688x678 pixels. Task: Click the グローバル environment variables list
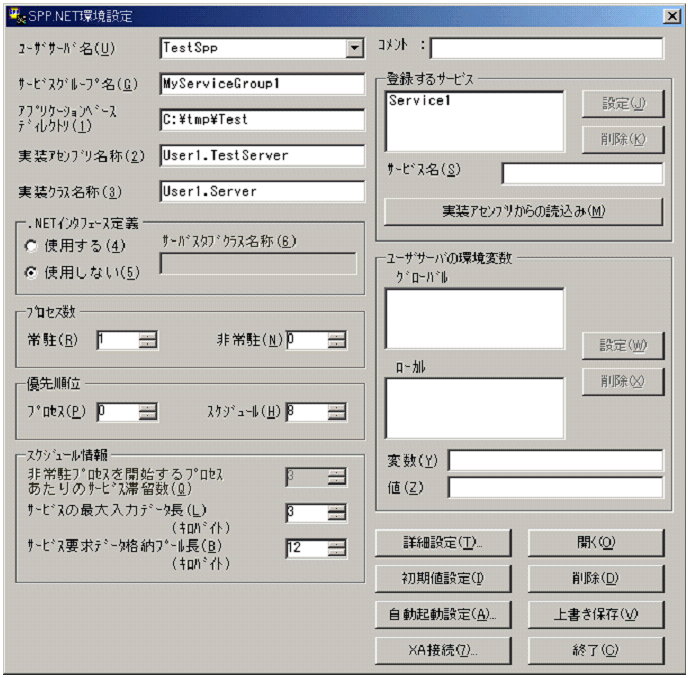(x=475, y=319)
